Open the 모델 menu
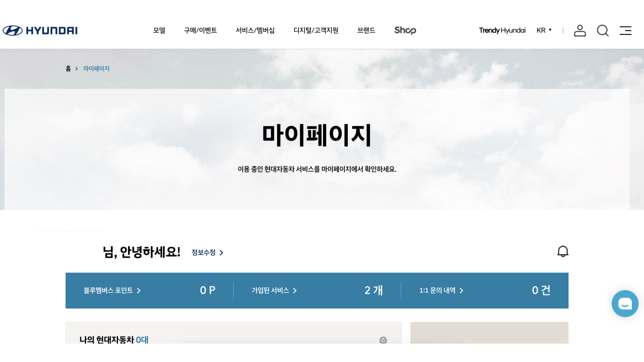The image size is (644, 362). (x=159, y=30)
